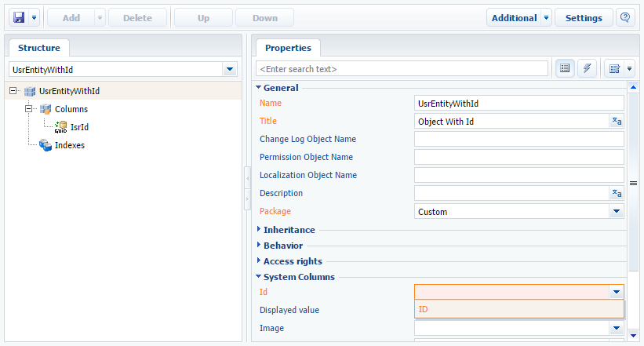Show events with the lightning bolt icon
Image resolution: width=644 pixels, height=346 pixels.
587,68
